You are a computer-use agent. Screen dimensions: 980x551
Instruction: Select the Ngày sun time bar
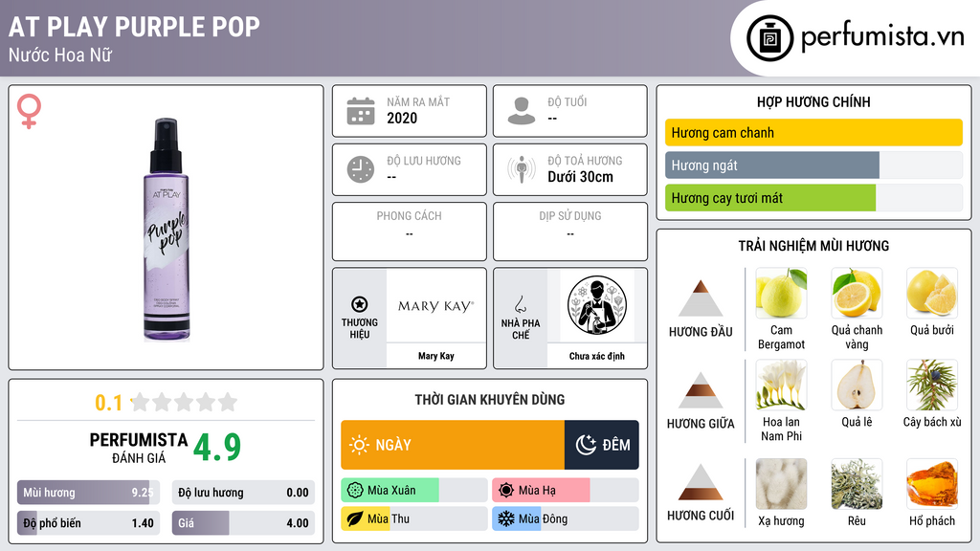click(453, 445)
